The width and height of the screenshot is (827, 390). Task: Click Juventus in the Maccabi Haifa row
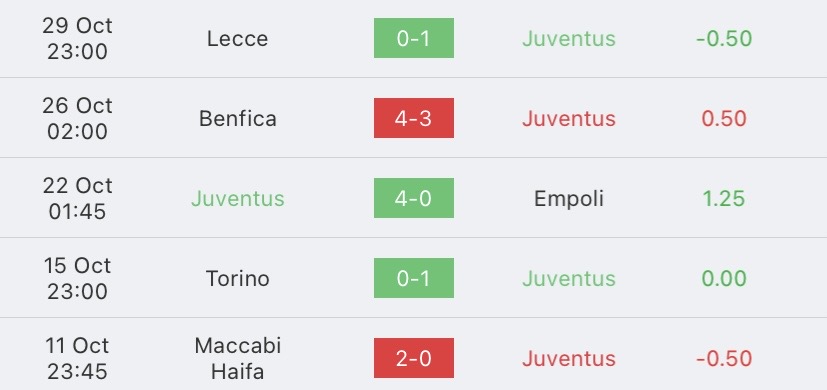pyautogui.click(x=569, y=358)
